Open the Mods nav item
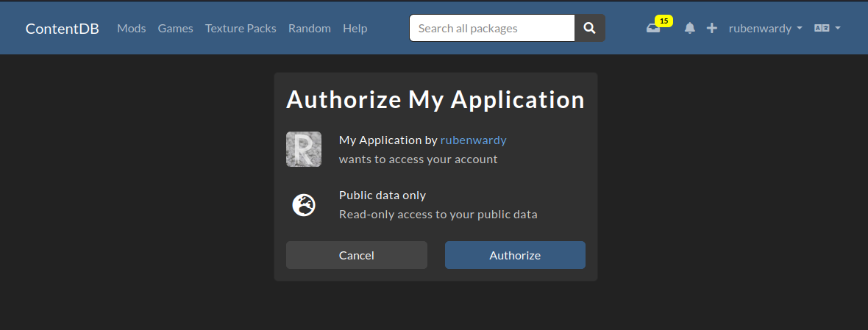This screenshot has width=868, height=330. click(x=131, y=28)
